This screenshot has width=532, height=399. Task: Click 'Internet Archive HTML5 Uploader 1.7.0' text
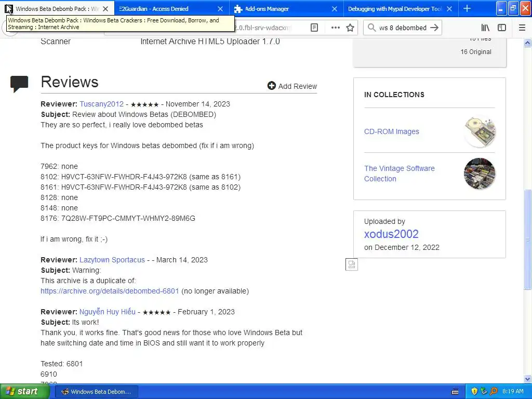(210, 42)
